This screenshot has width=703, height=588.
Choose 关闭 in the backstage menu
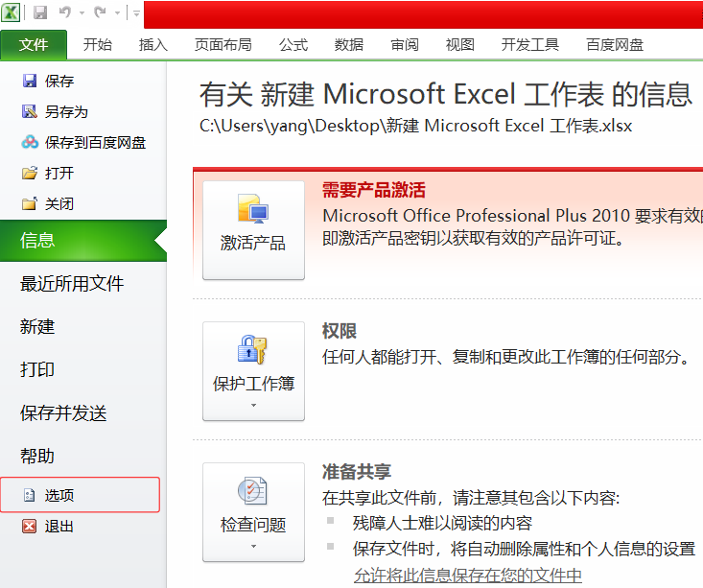(59, 204)
